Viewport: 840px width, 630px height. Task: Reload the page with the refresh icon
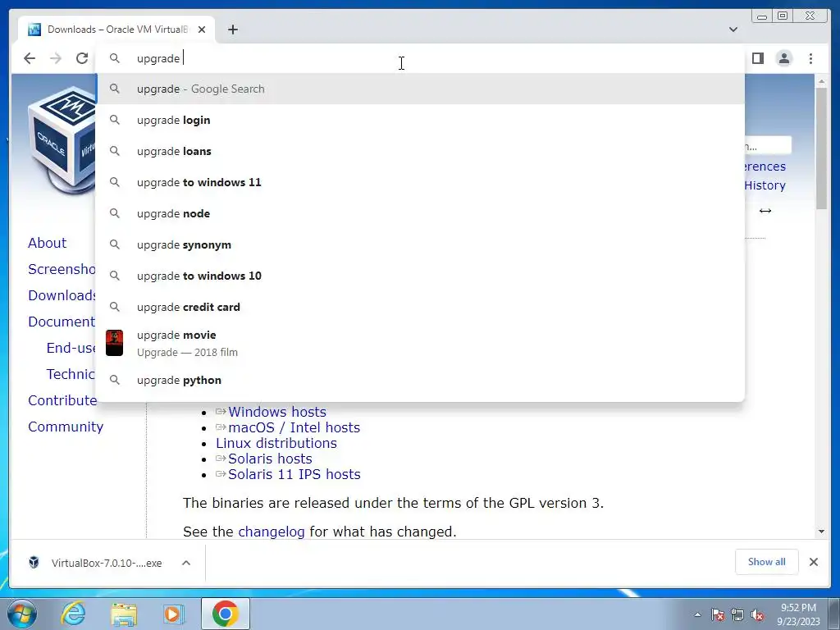coord(82,58)
